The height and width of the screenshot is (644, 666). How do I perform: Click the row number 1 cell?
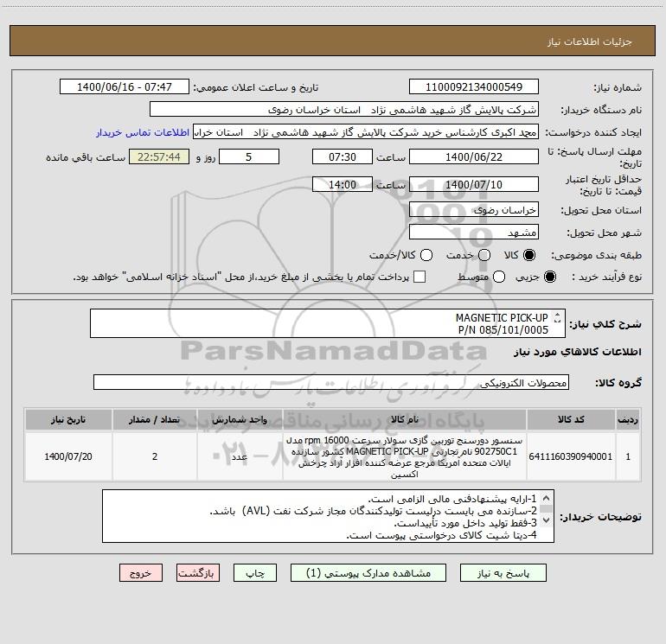click(628, 456)
